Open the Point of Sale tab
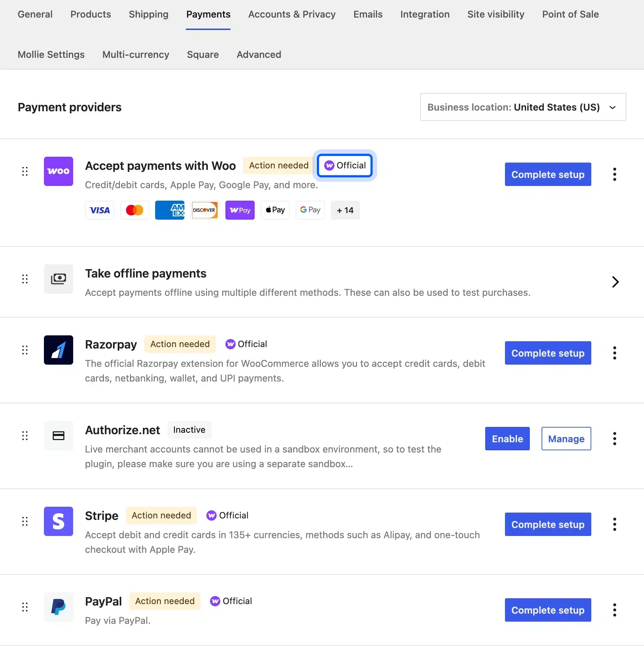Viewport: 644px width, 659px height. (570, 14)
